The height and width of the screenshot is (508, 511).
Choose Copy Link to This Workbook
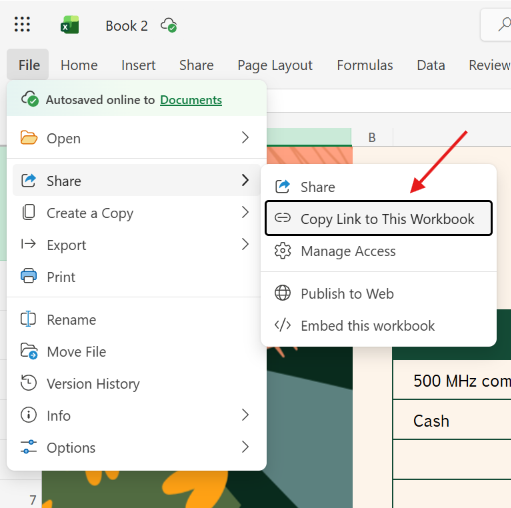pos(379,218)
